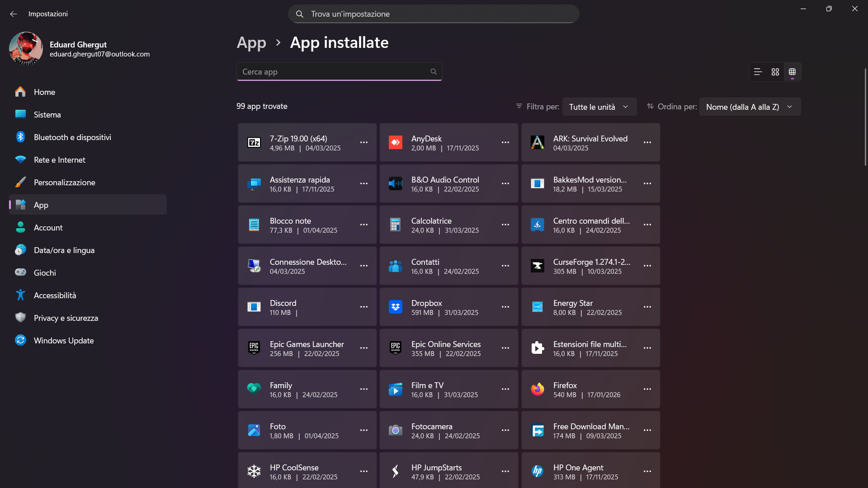Go back with the back arrow
This screenshot has height=488, width=868.
click(x=14, y=14)
